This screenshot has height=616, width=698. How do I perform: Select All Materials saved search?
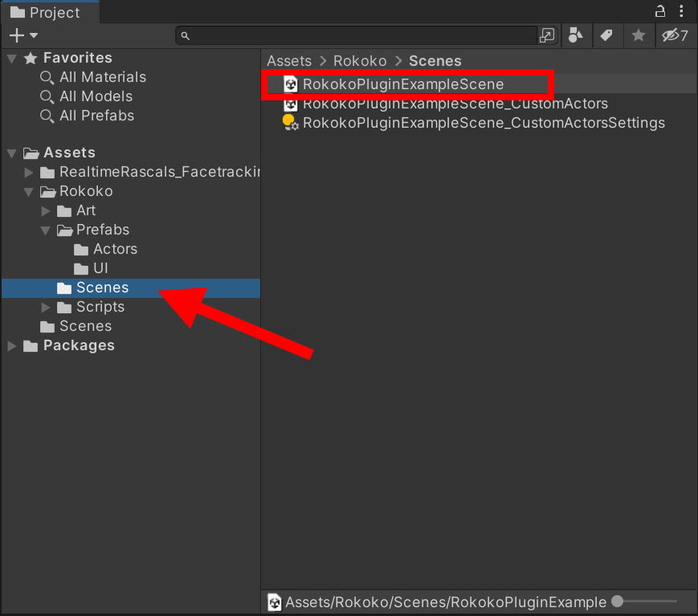(x=93, y=77)
